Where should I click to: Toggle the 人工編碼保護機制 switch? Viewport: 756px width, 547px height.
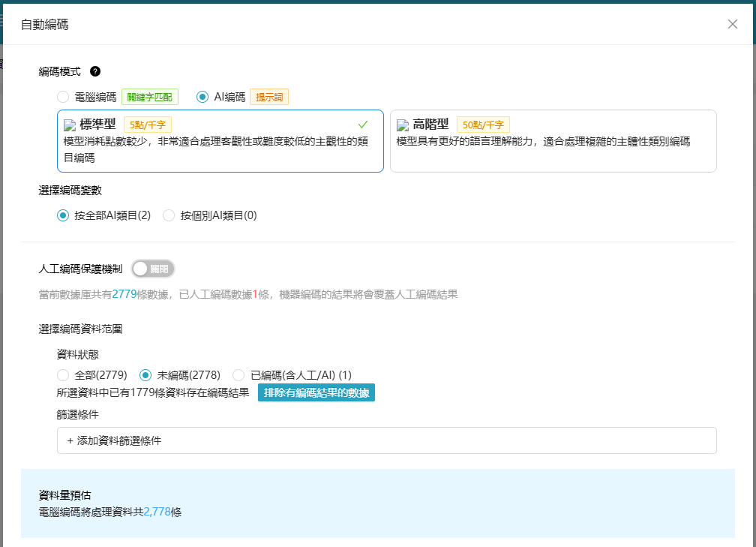click(x=153, y=269)
